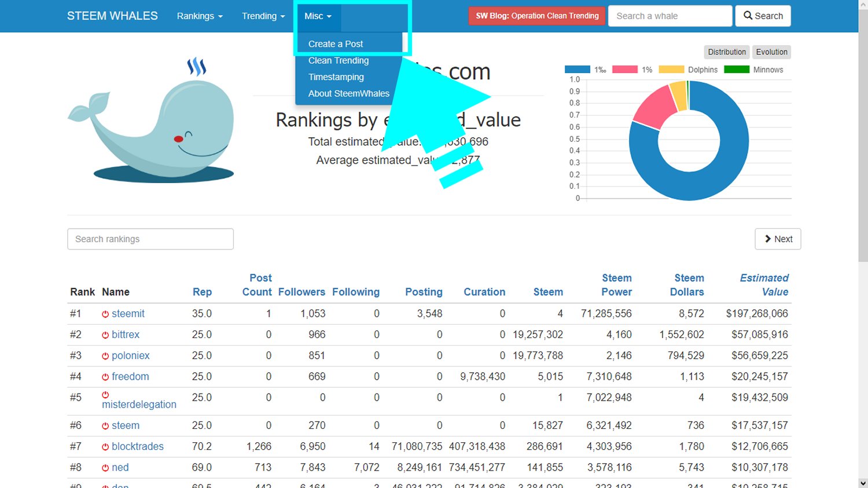Switch chart to Distribution
This screenshot has width=868, height=488.
[727, 52]
